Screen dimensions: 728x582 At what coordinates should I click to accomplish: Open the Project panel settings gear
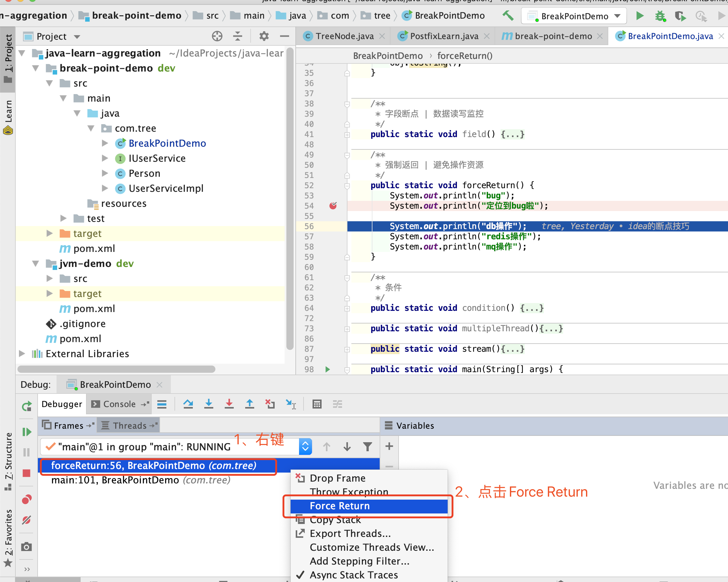click(x=264, y=36)
